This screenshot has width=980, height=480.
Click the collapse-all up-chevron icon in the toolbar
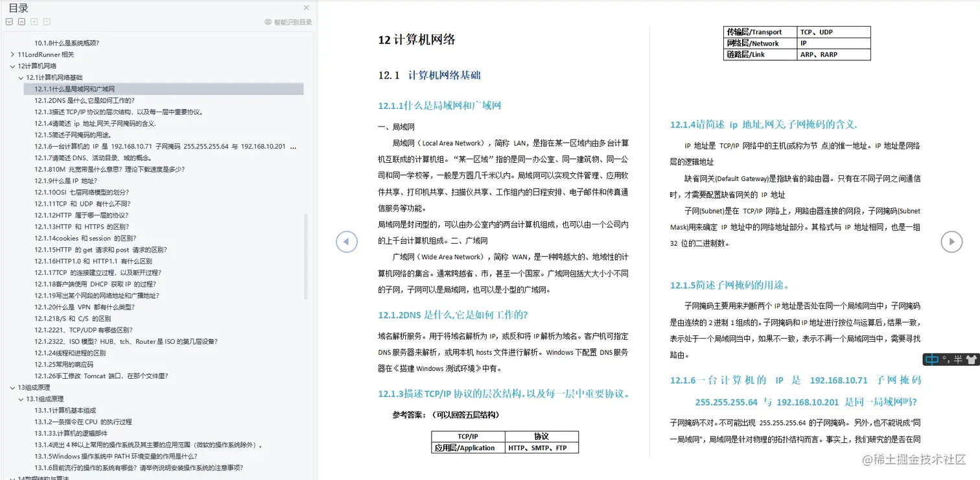(21, 21)
